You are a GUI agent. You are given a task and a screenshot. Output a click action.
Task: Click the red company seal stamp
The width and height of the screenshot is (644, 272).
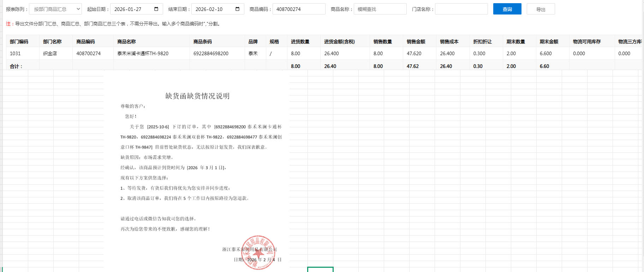coord(258,252)
